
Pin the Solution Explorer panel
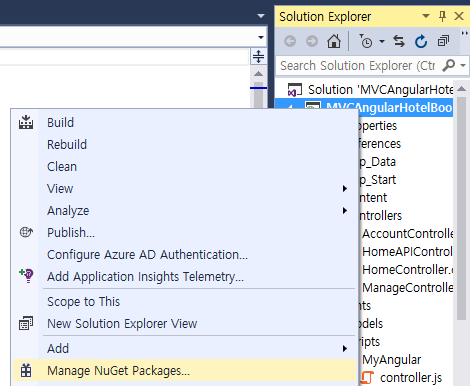(442, 16)
